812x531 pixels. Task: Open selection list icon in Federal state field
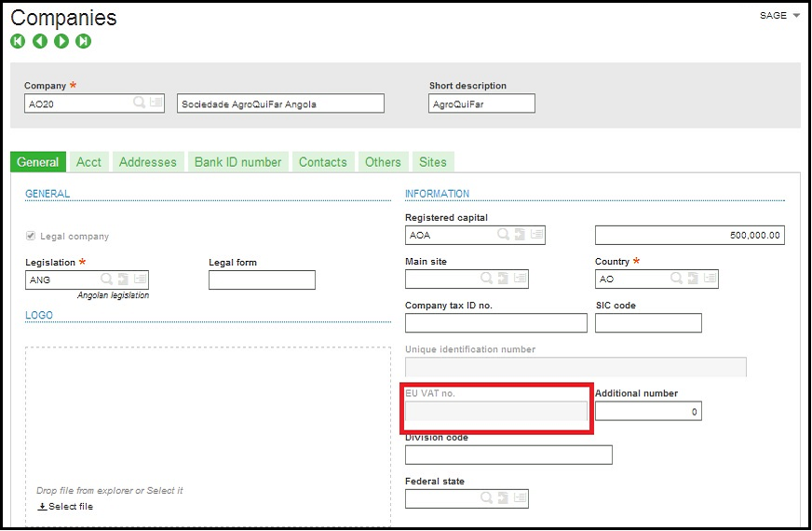pyautogui.click(x=520, y=498)
